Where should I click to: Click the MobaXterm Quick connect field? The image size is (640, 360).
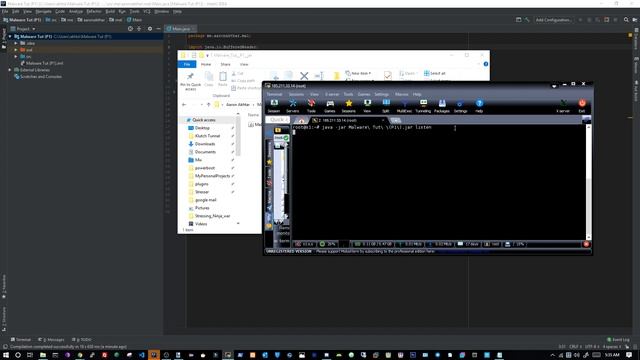(x=278, y=120)
